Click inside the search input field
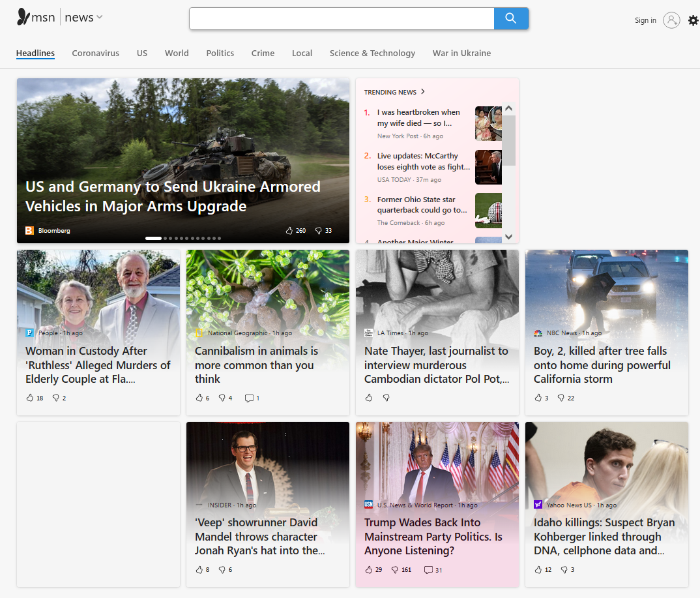Screen dimensions: 700x598 coord(342,18)
